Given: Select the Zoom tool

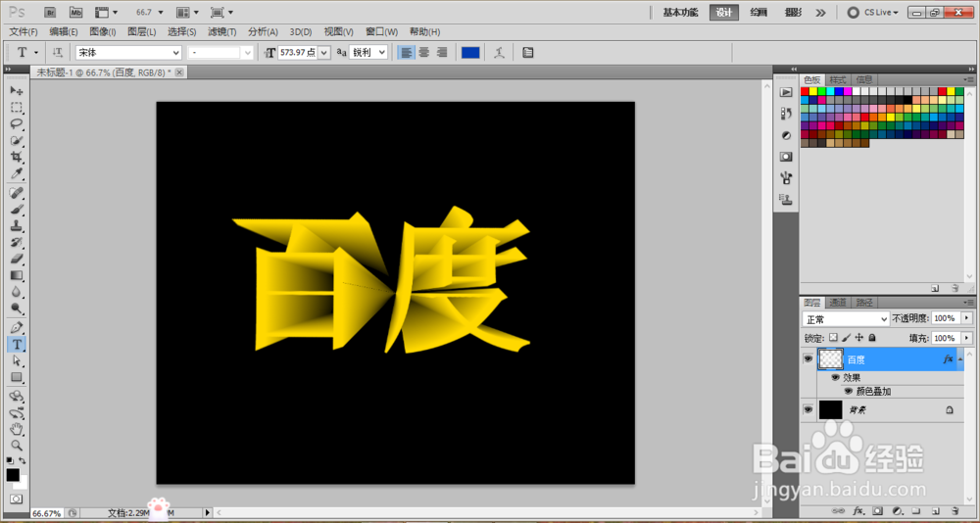Looking at the screenshot, I should (17, 446).
